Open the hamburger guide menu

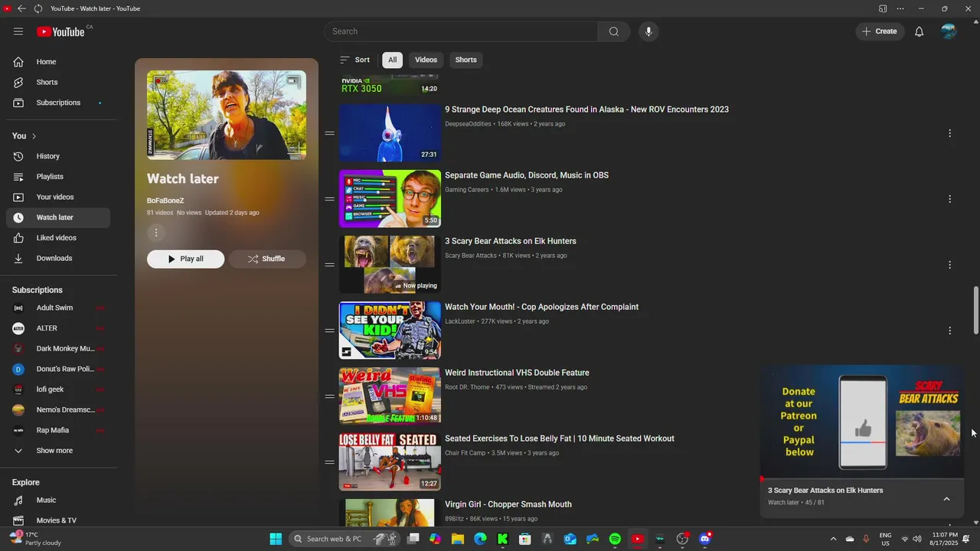(x=18, y=31)
